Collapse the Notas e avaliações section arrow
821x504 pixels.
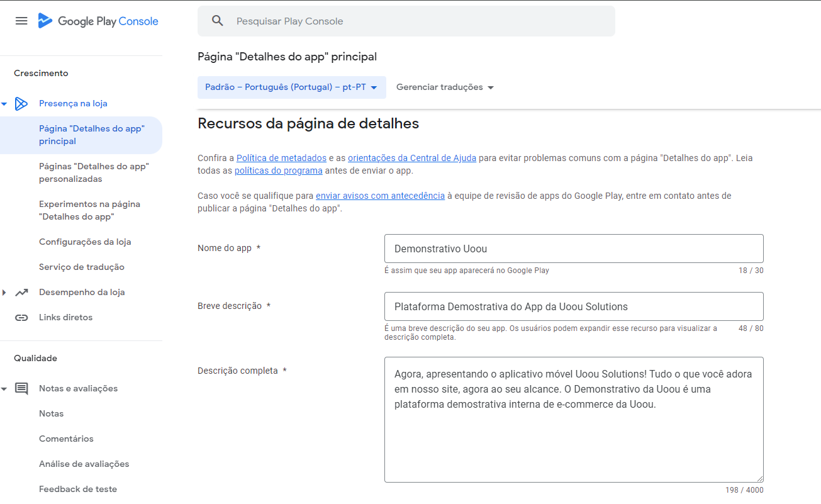[x=4, y=389]
